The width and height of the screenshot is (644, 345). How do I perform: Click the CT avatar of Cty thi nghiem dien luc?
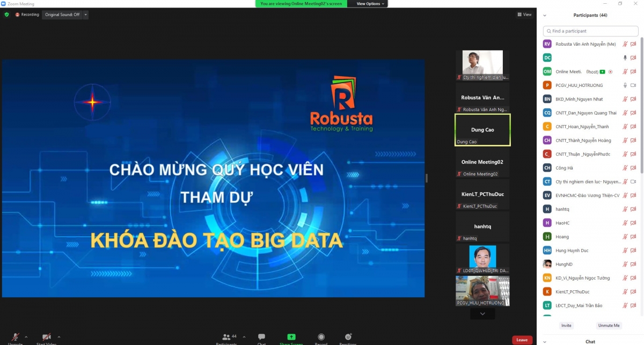tap(547, 181)
